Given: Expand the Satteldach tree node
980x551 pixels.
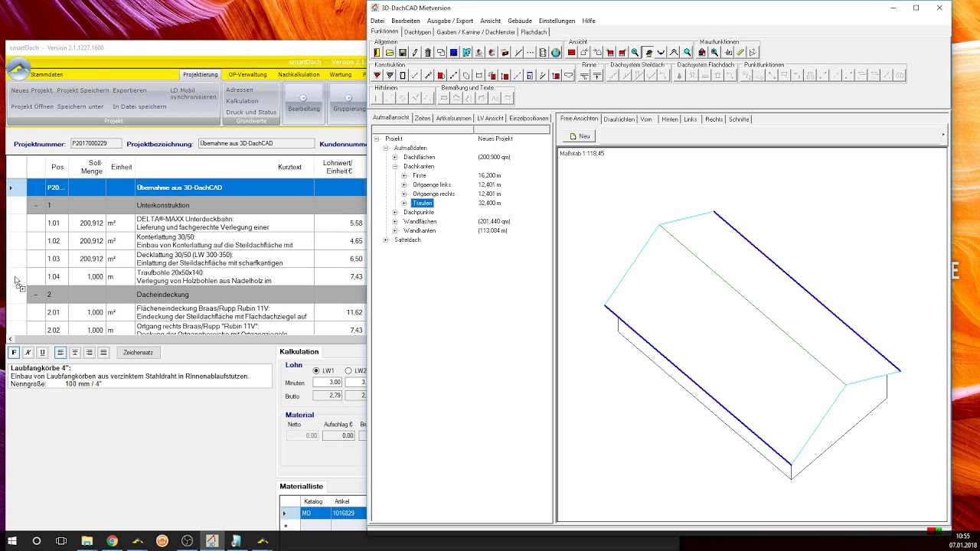Looking at the screenshot, I should (386, 240).
